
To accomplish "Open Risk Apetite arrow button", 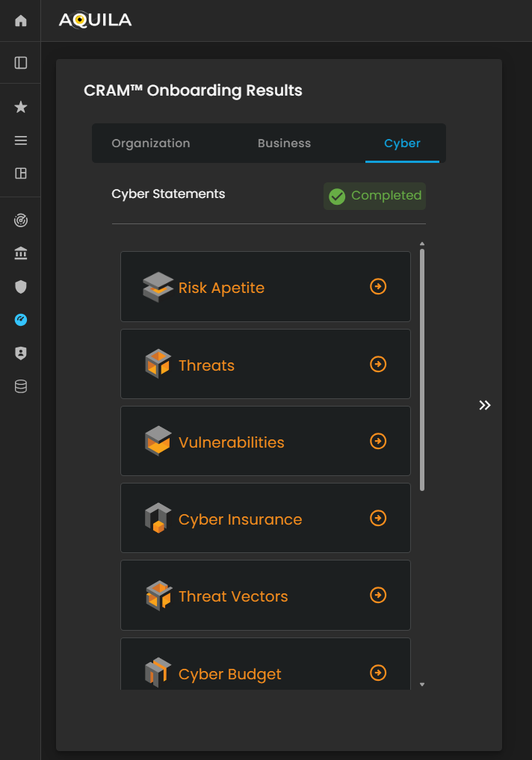I will (379, 287).
